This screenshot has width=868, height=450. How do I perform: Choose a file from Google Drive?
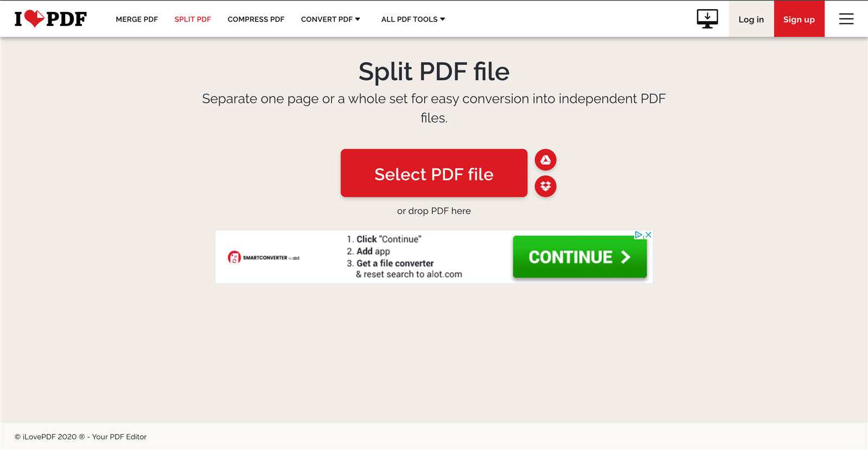546,160
